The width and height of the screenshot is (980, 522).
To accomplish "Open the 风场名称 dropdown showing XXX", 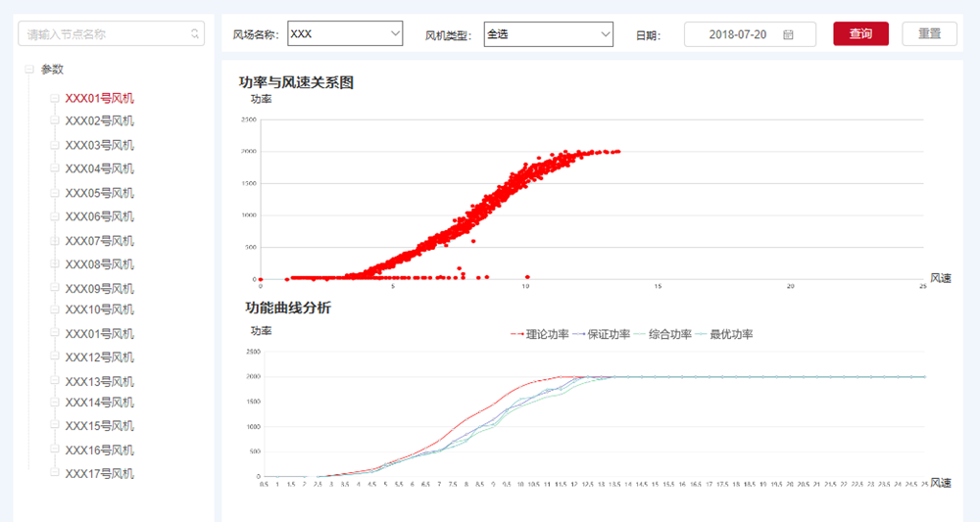I will click(345, 34).
